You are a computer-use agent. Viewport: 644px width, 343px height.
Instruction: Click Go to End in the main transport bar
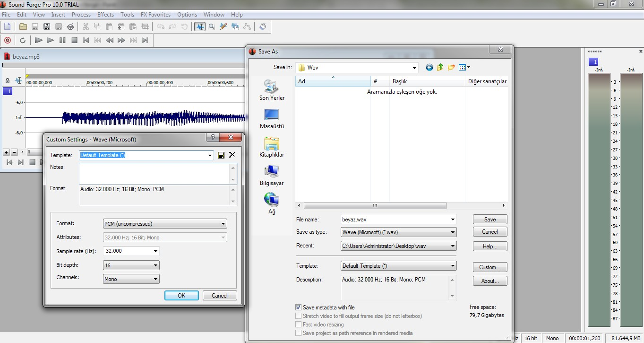click(x=145, y=40)
